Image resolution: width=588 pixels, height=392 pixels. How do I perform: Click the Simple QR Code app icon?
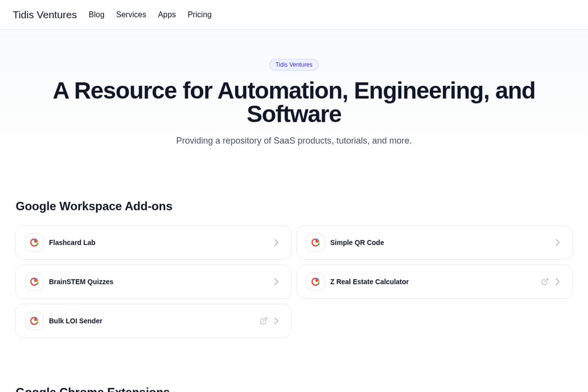coord(315,243)
